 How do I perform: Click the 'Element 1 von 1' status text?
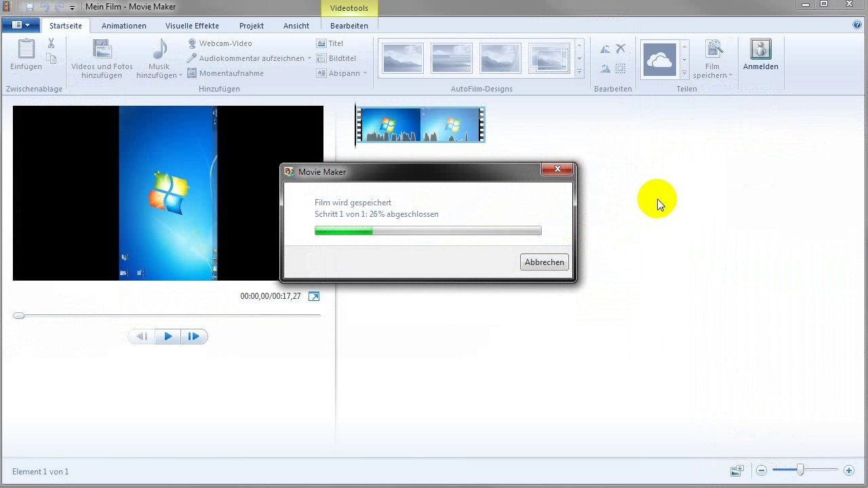[41, 472]
